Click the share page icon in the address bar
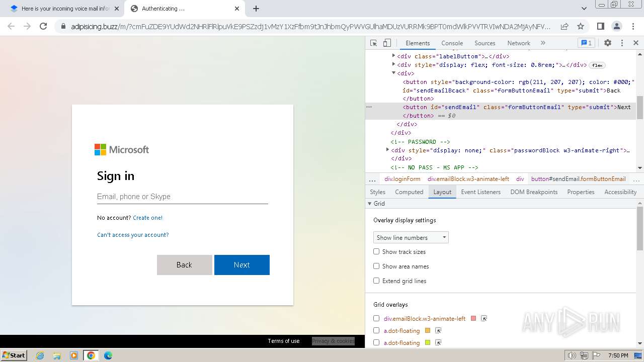Viewport: 644px width, 362px height. tap(565, 26)
